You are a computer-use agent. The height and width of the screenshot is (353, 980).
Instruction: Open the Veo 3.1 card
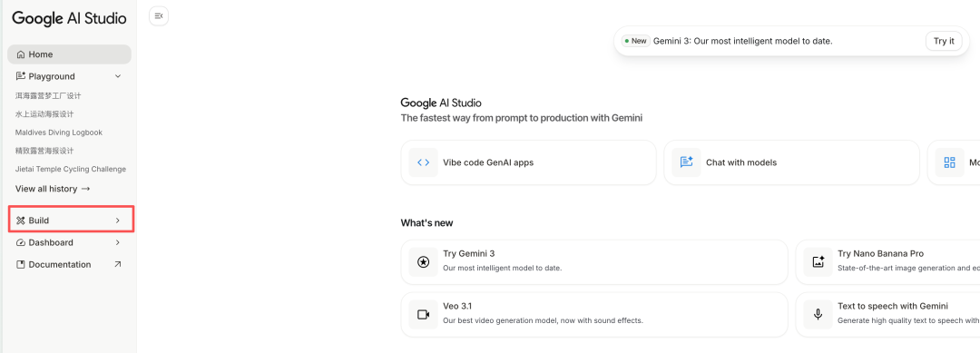594,314
